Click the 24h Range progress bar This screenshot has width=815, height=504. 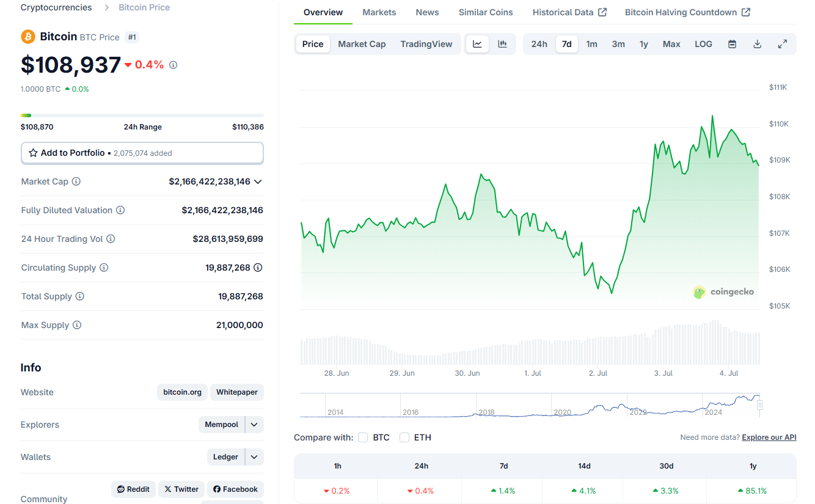pyautogui.click(x=142, y=115)
